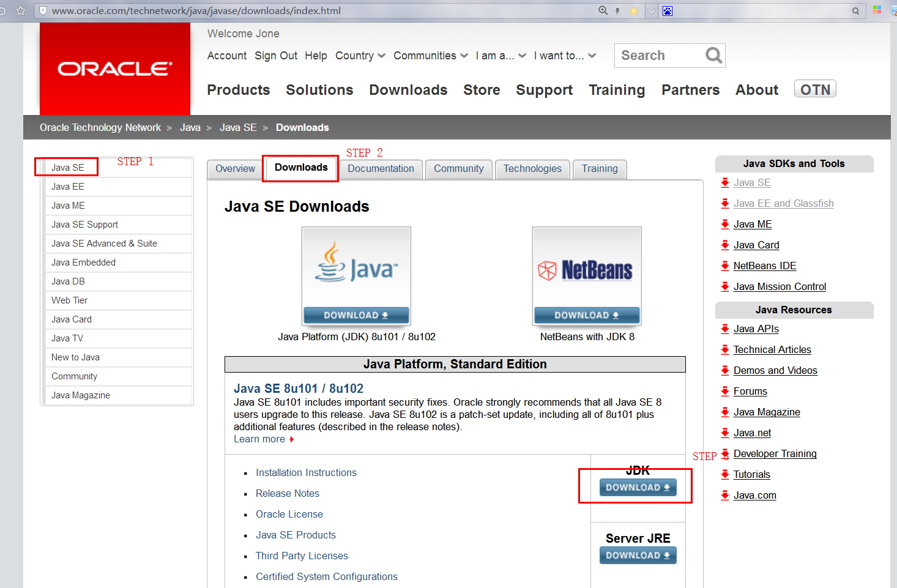Open the Partners menu
Viewport: 897px width, 588px height.
click(690, 90)
